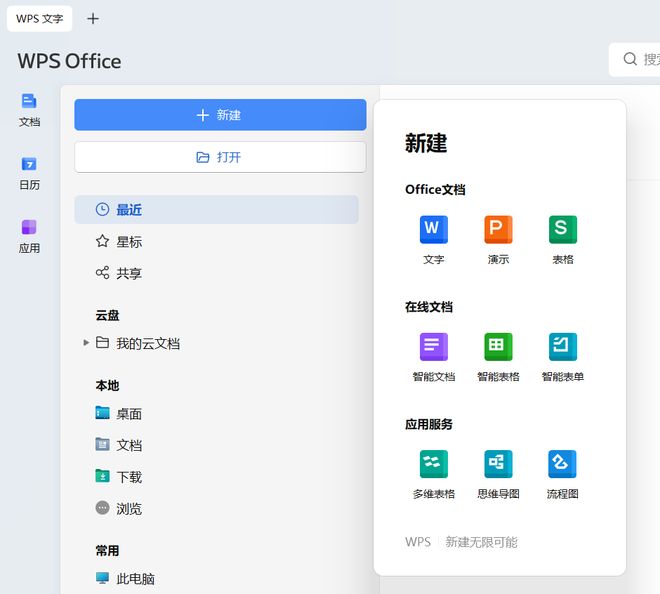Image resolution: width=660 pixels, height=594 pixels.
Task: Select the 共享 shared entry
Action: [216, 273]
